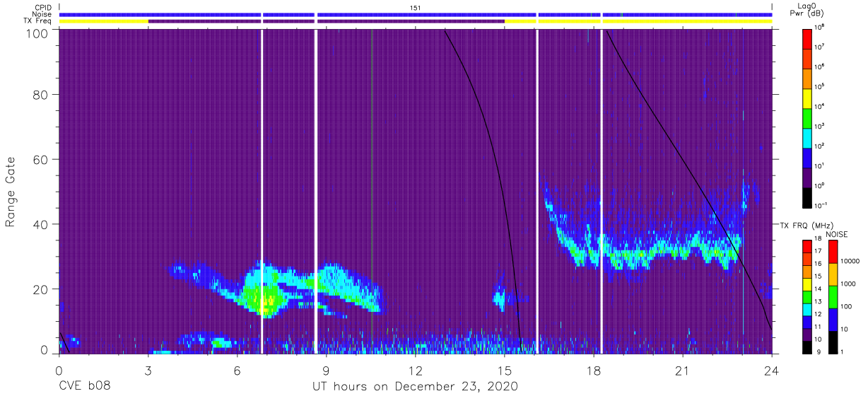Click the Noise row label above the plot
The image size is (868, 401).
tap(43, 14)
